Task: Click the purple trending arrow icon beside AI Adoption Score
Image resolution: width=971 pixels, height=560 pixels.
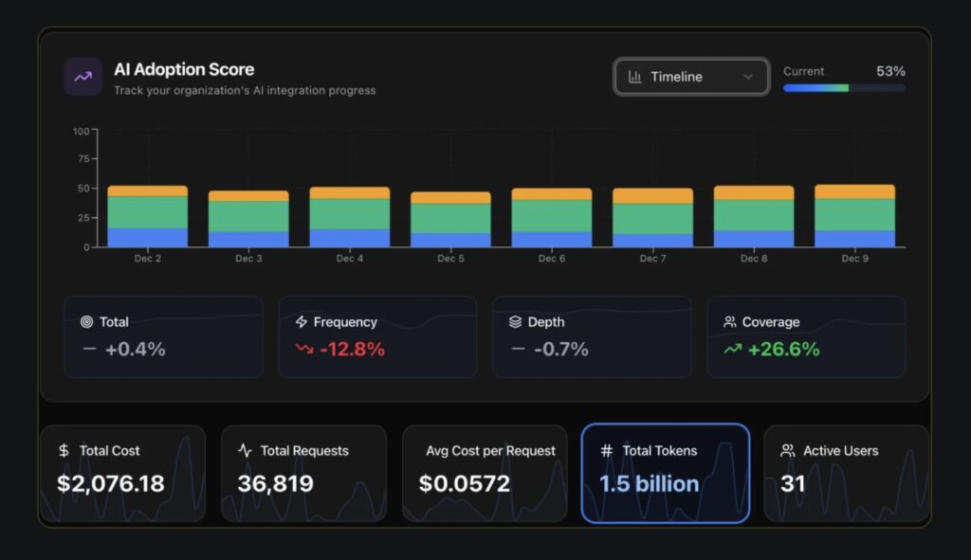Action: coord(82,77)
